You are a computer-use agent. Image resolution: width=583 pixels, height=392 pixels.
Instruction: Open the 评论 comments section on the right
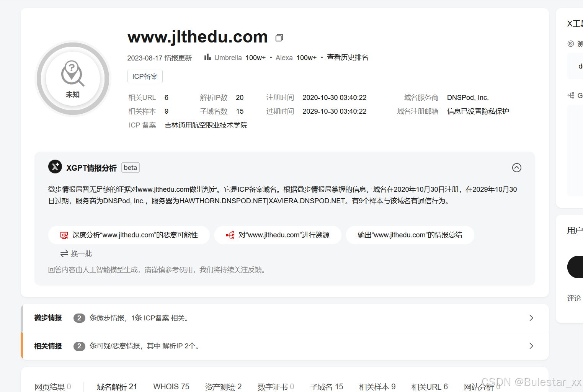pyautogui.click(x=574, y=298)
